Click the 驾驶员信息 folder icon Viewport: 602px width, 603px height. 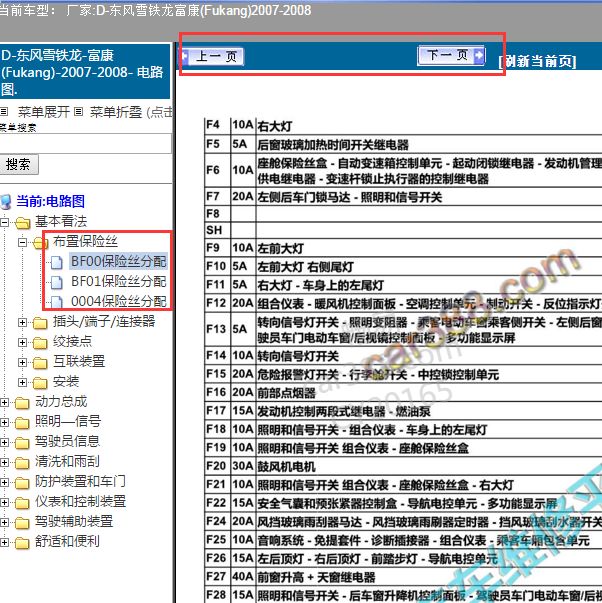click(x=22, y=443)
